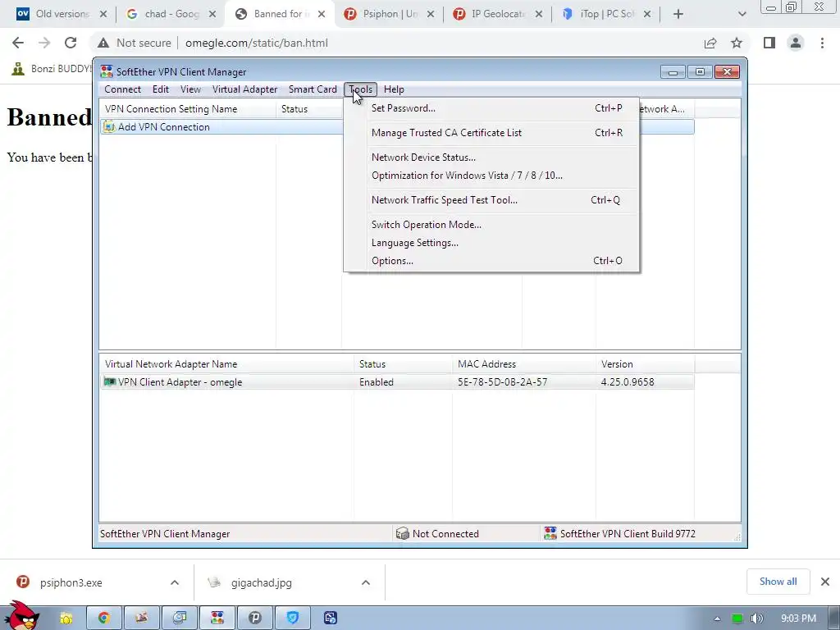Reload the omegle ban page
Viewport: 840px width, 630px height.
(x=71, y=43)
